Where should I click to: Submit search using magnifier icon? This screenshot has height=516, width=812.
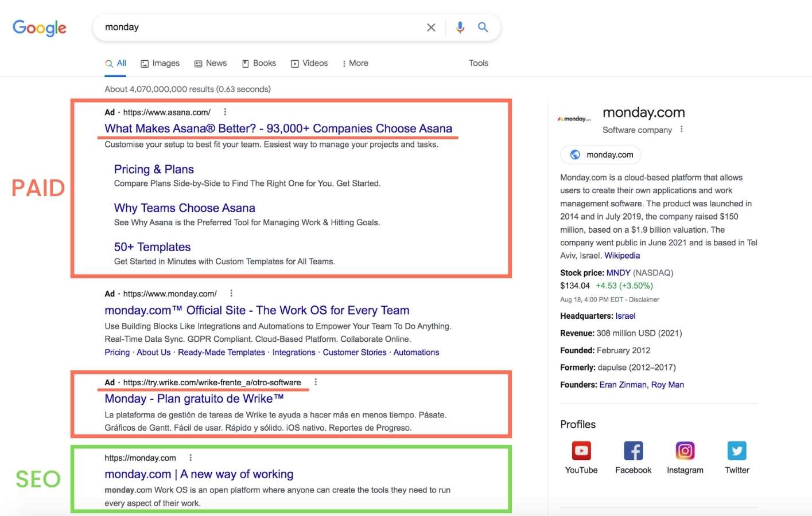click(483, 28)
